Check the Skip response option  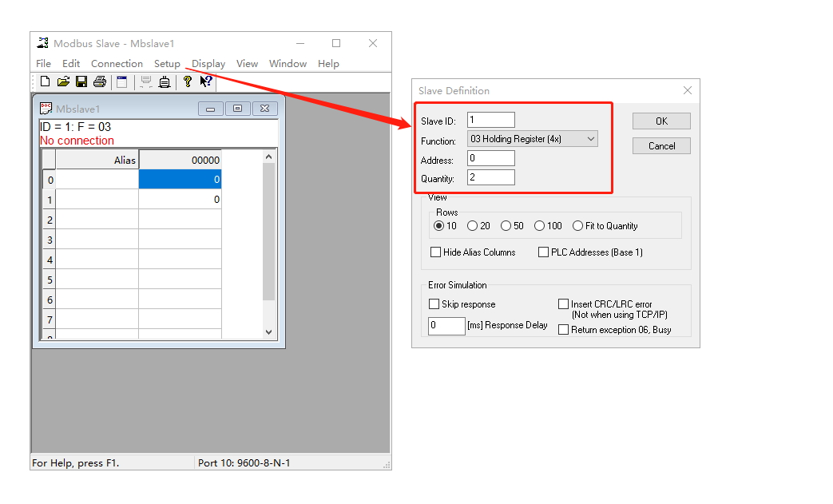[434, 304]
